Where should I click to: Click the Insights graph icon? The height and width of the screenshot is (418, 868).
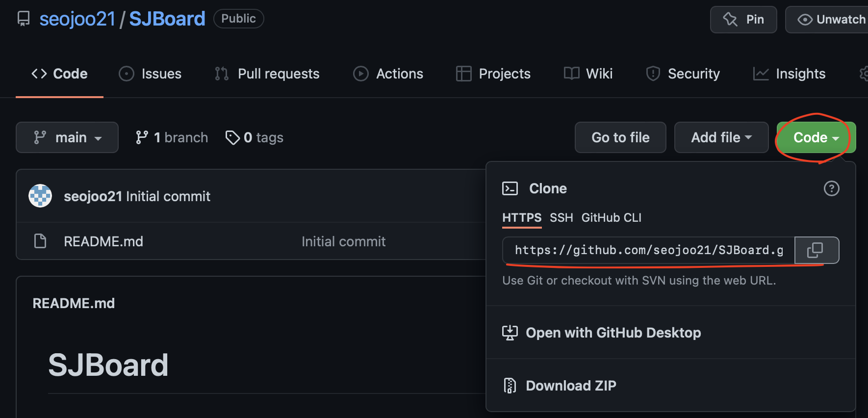(x=761, y=74)
